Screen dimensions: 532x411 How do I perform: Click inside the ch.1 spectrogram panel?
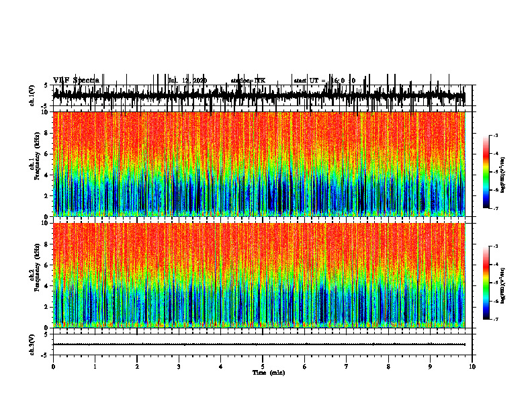tap(259, 164)
